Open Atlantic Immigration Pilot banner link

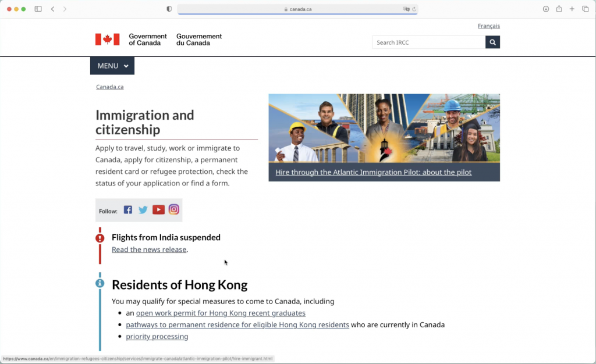(x=373, y=172)
